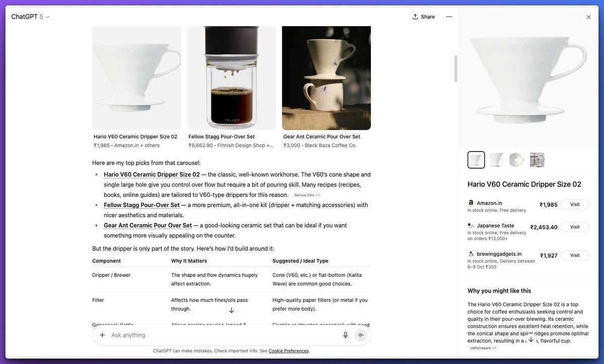Select the second product thumbnail in side panel
The image size is (604, 364).
coord(496,160)
